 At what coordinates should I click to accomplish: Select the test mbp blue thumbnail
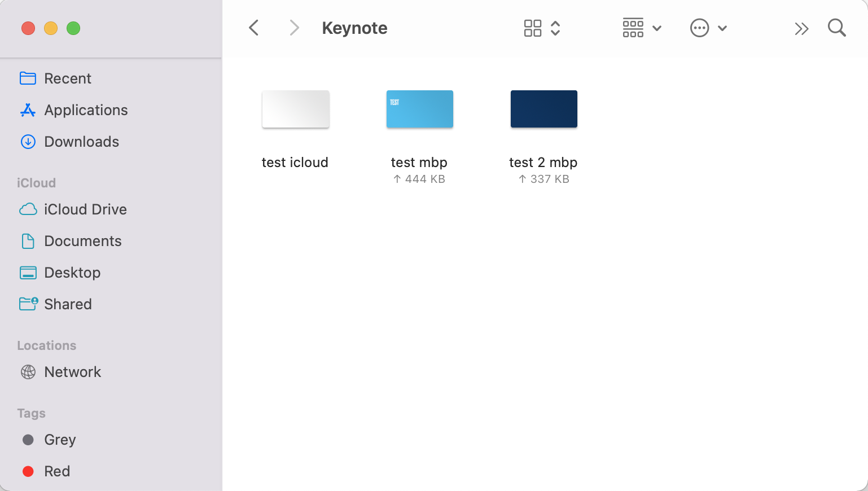pos(420,109)
